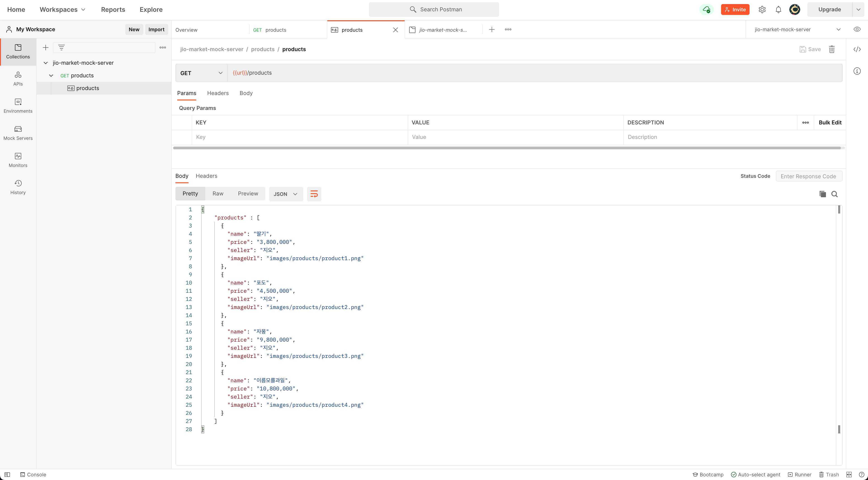Click the cloud sync status icon
The image size is (868, 480).
[x=706, y=10]
